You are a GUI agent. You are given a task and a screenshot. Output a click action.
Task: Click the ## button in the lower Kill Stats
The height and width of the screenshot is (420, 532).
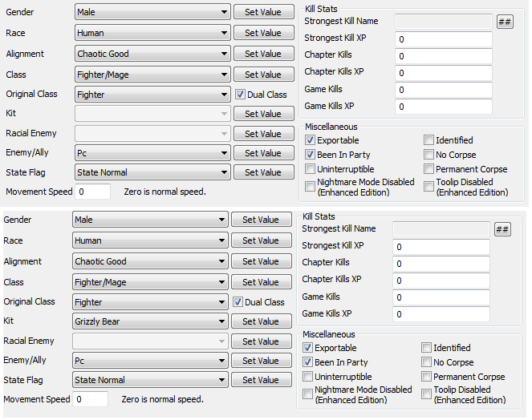(503, 230)
